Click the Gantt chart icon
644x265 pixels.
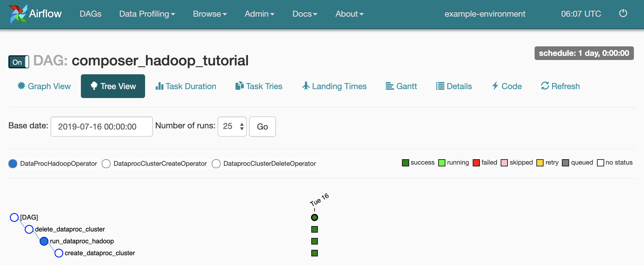tap(389, 86)
